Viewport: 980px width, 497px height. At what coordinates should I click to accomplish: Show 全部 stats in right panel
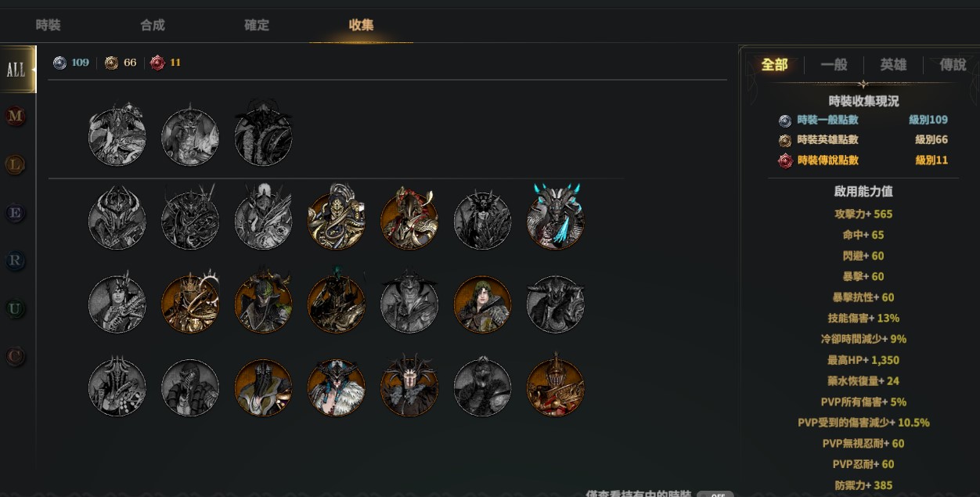pos(774,64)
